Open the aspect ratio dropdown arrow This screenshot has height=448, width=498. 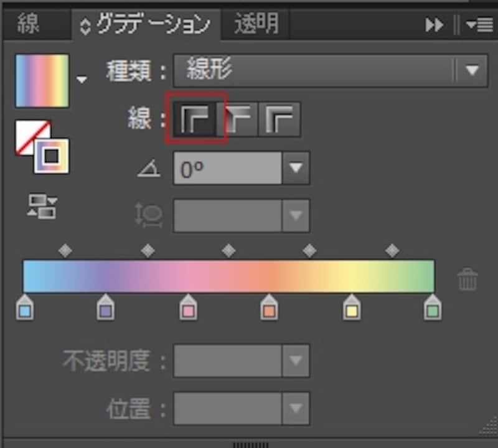coord(296,216)
